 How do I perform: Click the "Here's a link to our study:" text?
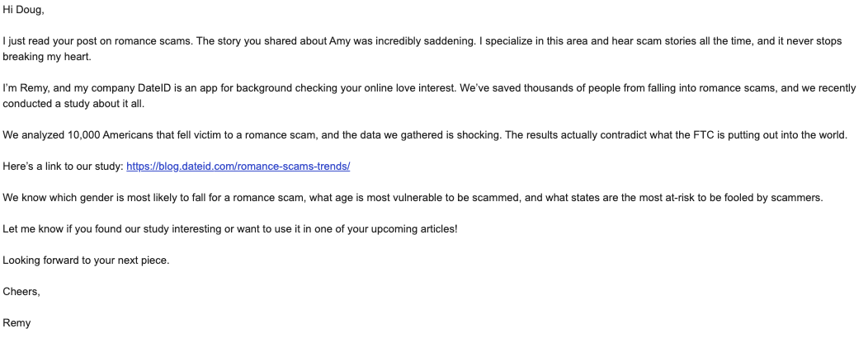(x=63, y=167)
